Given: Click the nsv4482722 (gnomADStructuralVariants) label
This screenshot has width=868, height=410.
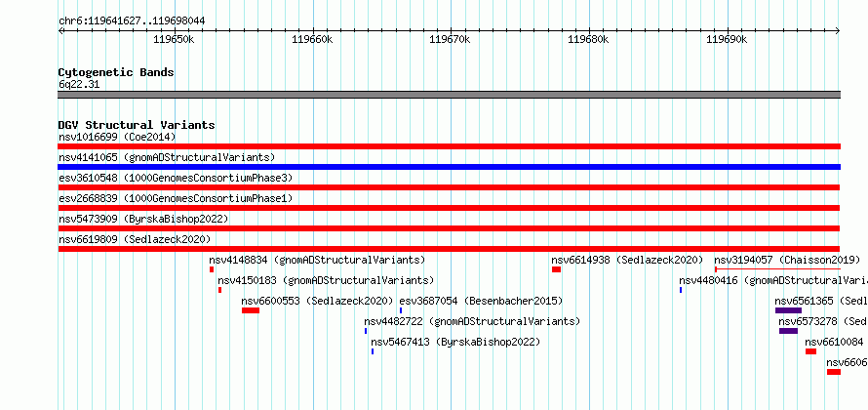Looking at the screenshot, I should (x=472, y=321).
